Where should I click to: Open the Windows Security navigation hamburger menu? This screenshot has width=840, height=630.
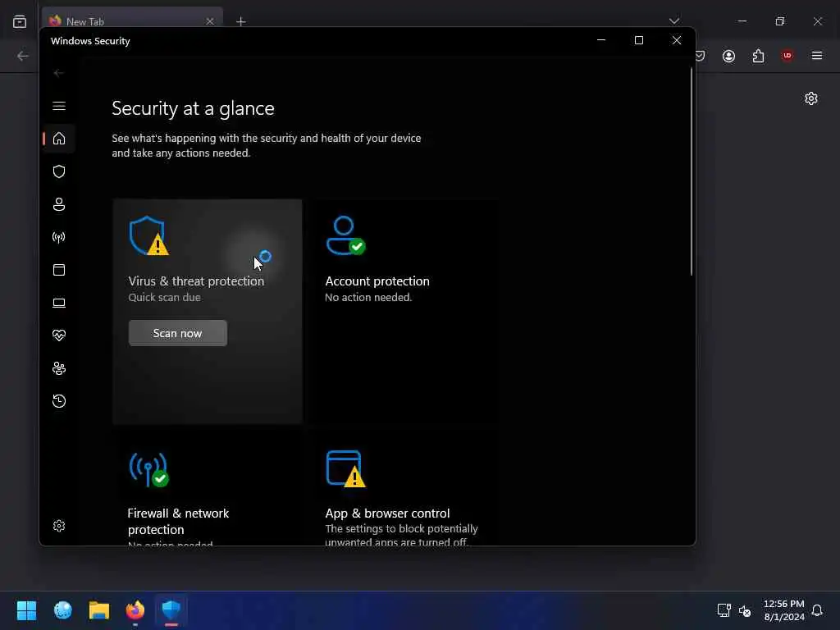click(x=59, y=106)
